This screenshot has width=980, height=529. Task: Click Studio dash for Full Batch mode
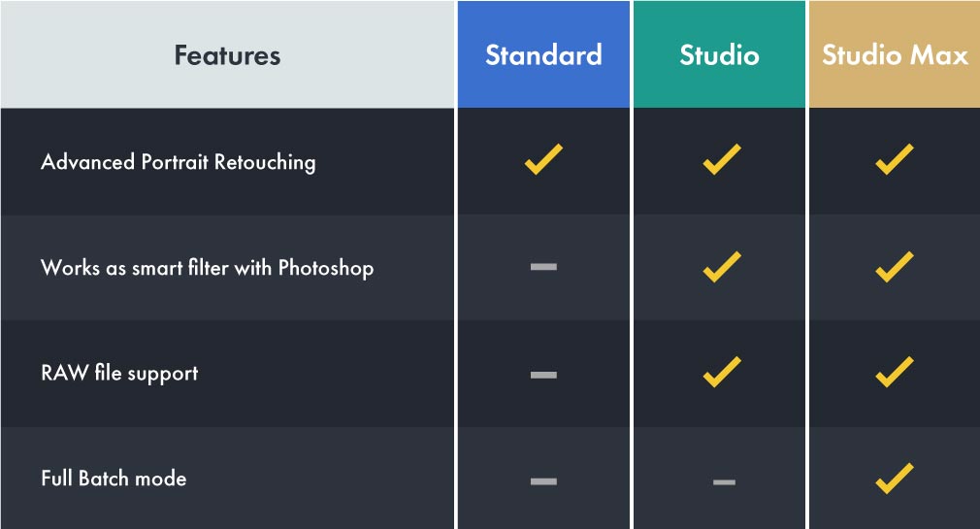tap(724, 481)
